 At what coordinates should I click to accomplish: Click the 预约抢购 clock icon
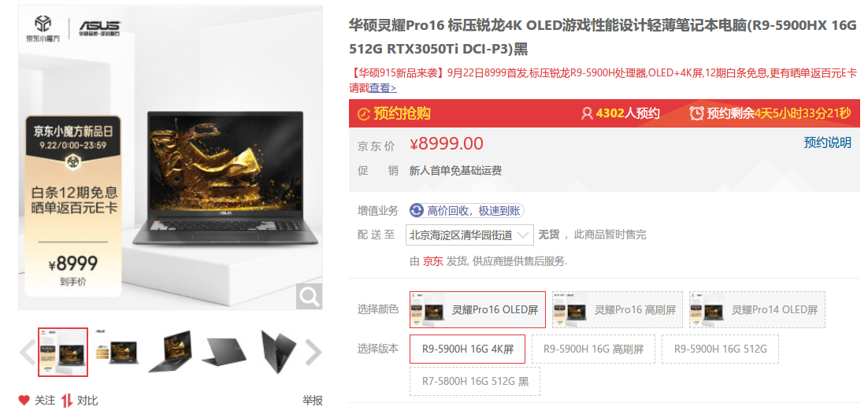pos(364,113)
